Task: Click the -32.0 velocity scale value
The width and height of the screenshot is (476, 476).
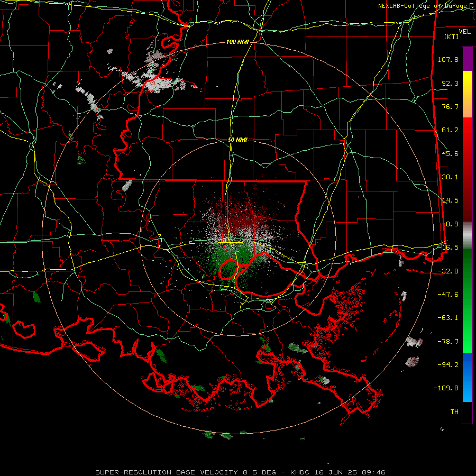Action: point(448,271)
